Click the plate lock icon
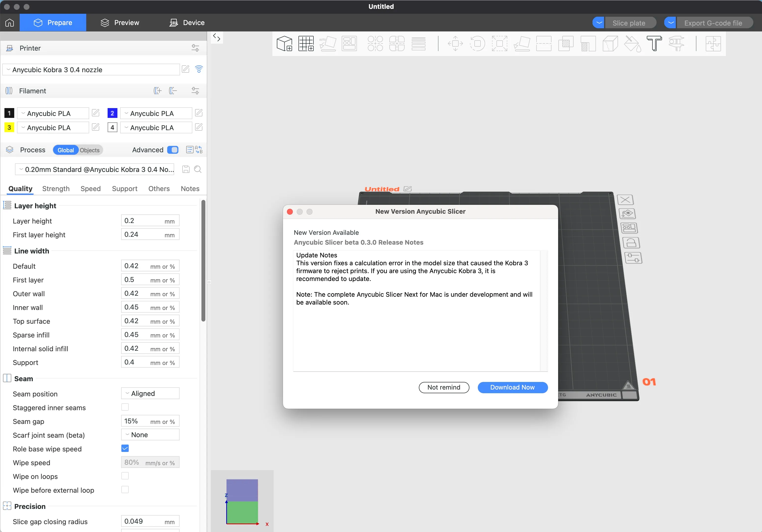 point(631,243)
